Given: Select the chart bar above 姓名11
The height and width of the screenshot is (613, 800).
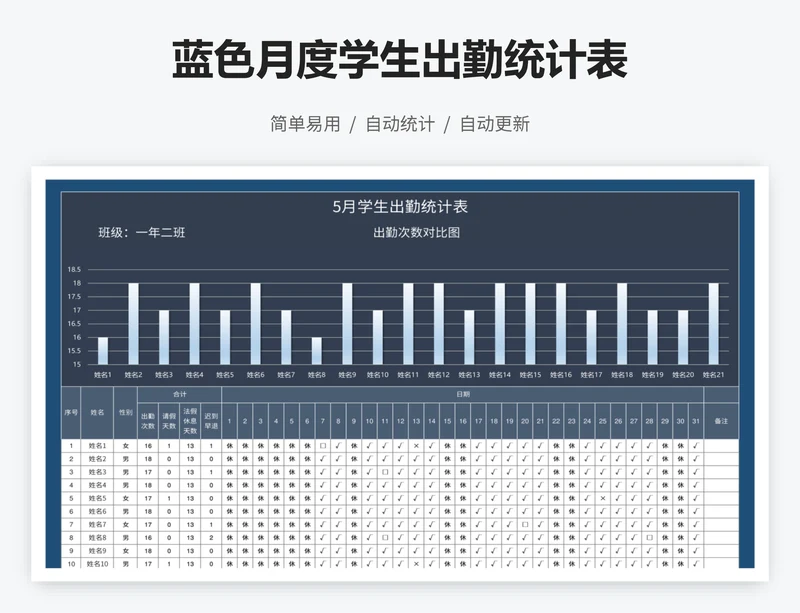Looking at the screenshot, I should click(408, 324).
